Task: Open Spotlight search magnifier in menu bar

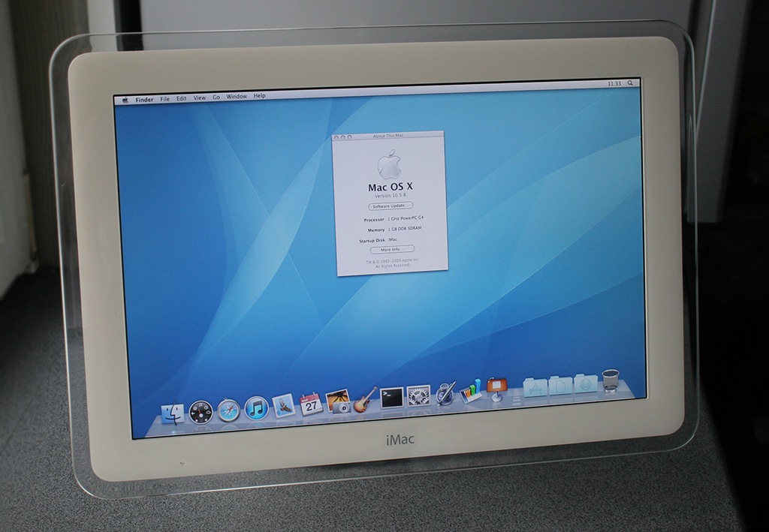Action: pos(630,83)
